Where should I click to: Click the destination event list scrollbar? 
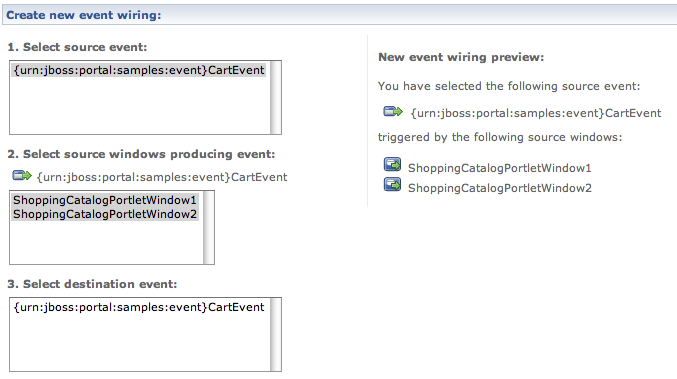coord(275,335)
